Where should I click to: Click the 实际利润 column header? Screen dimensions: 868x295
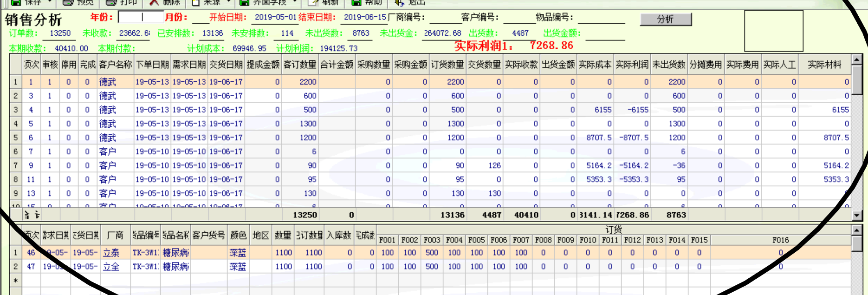tap(632, 65)
